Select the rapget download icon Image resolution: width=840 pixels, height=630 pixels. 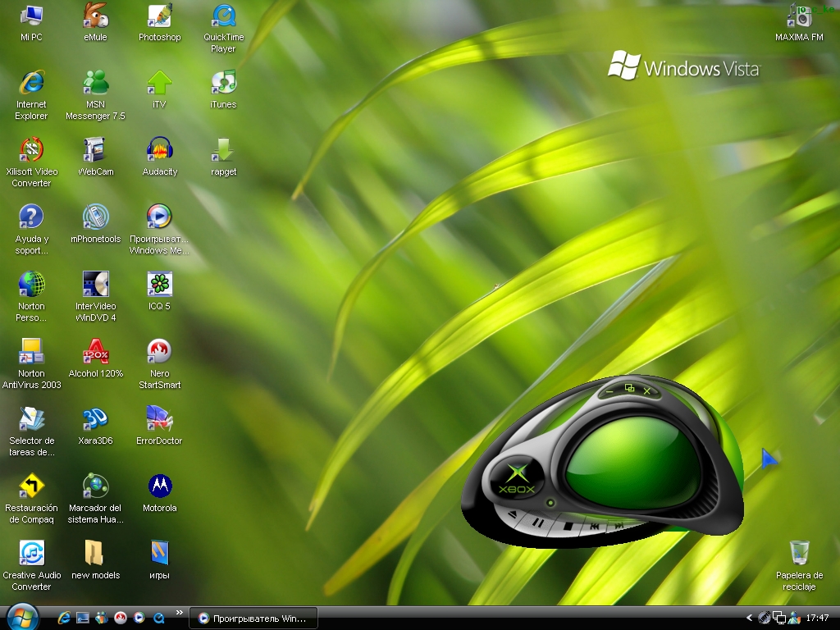(223, 150)
